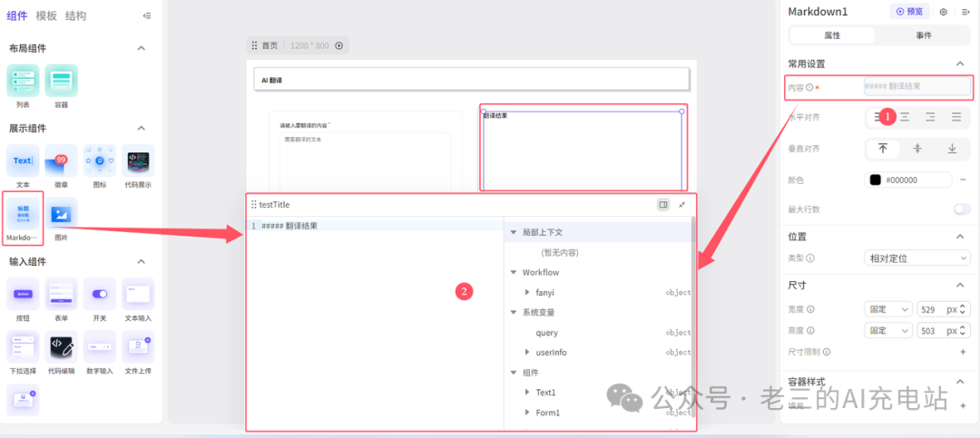
Task: Open Markdown1 settings gear icon
Action: [x=943, y=12]
